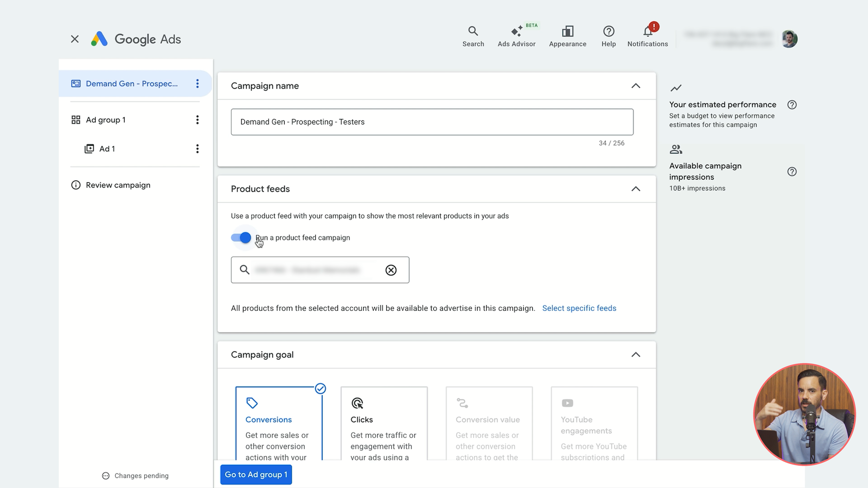Select Ad group 1 in sidebar
This screenshot has width=868, height=488.
click(106, 120)
